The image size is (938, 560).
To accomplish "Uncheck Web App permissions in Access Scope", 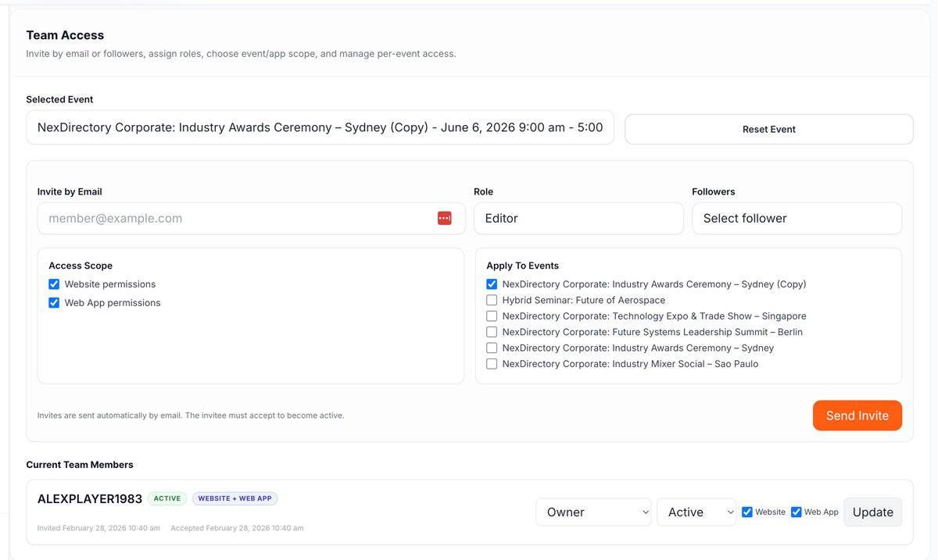I will click(x=54, y=303).
